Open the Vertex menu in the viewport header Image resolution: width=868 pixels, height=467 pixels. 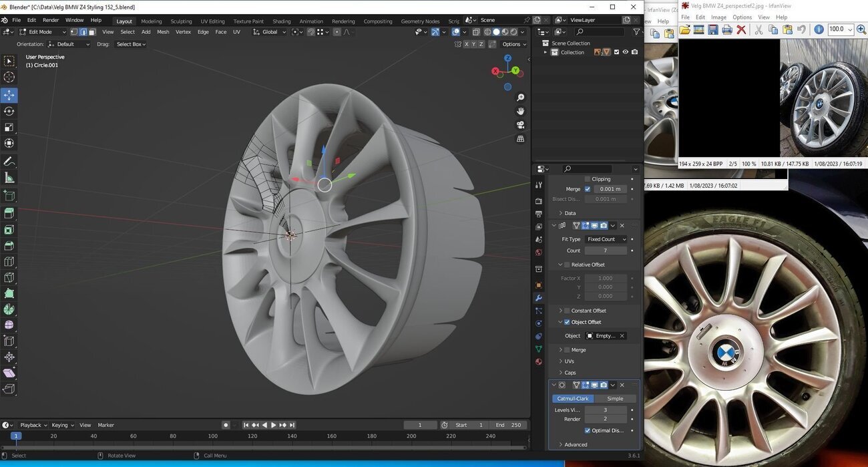183,31
